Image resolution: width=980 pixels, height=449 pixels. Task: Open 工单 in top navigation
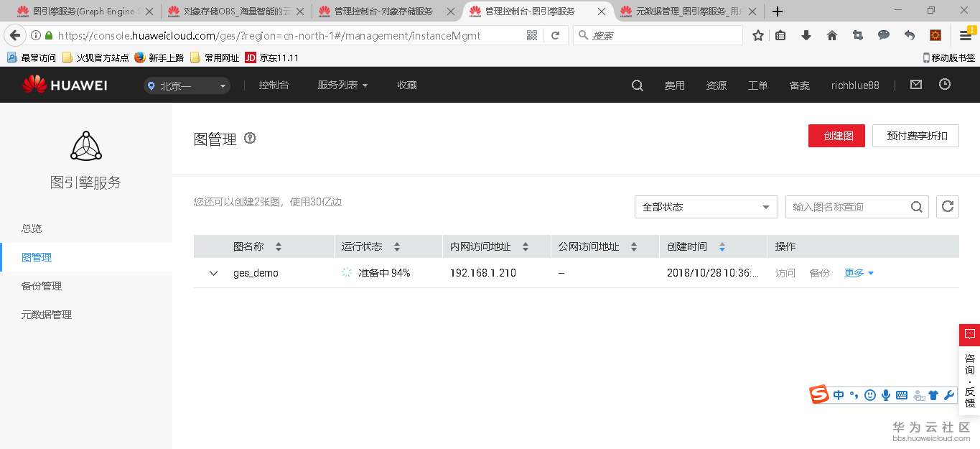(x=757, y=85)
